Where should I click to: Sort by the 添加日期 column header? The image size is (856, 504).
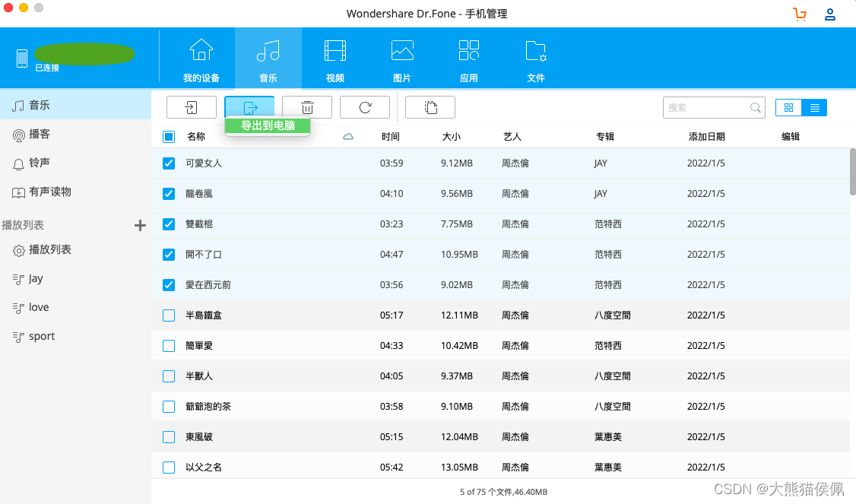706,137
